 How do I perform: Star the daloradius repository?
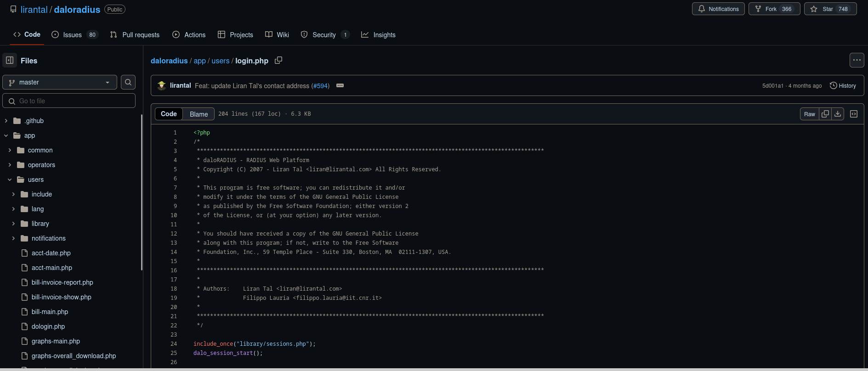(830, 9)
